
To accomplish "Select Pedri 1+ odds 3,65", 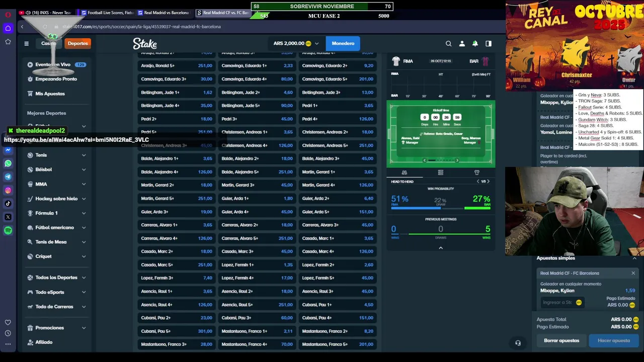I will coord(338,106).
